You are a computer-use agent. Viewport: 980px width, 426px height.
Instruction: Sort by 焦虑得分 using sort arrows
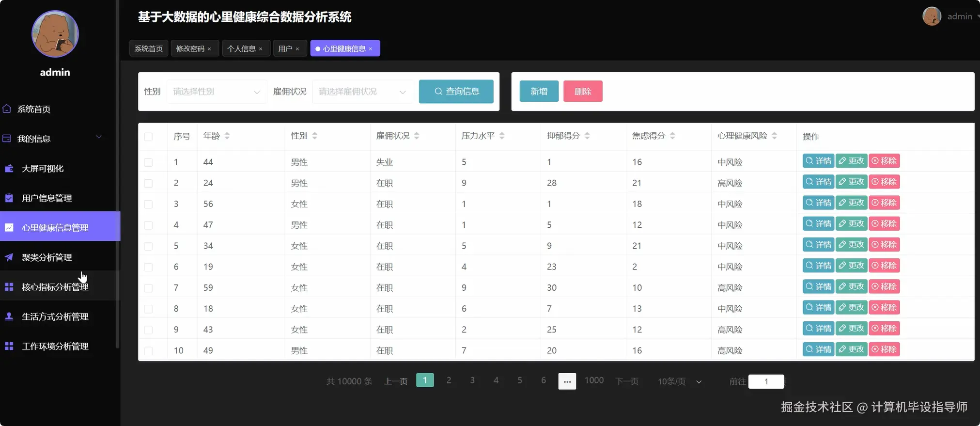coord(672,136)
